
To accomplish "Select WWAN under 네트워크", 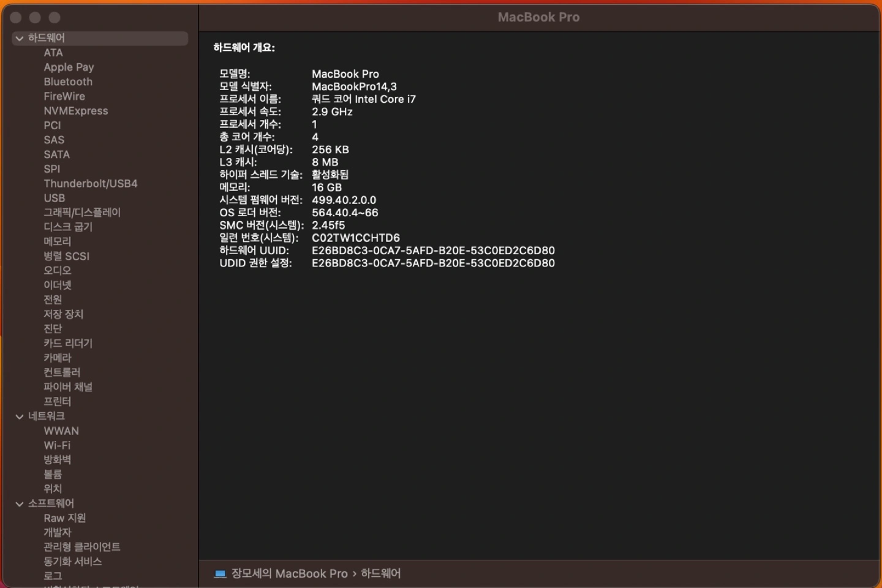I will (x=61, y=431).
